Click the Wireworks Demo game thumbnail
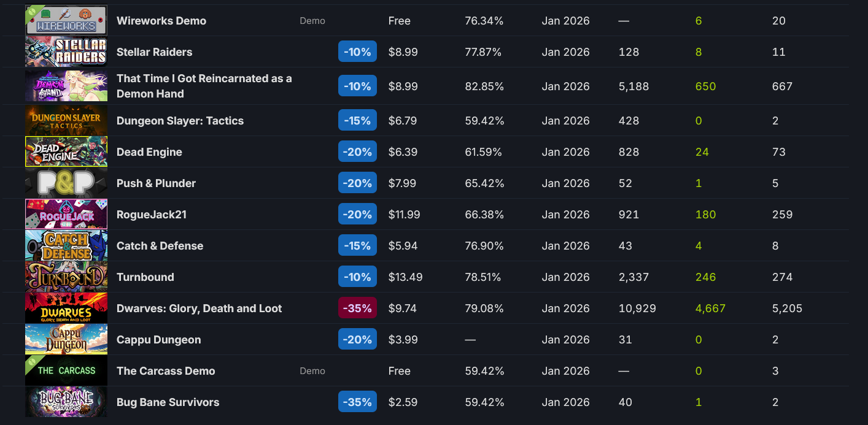 click(x=66, y=20)
